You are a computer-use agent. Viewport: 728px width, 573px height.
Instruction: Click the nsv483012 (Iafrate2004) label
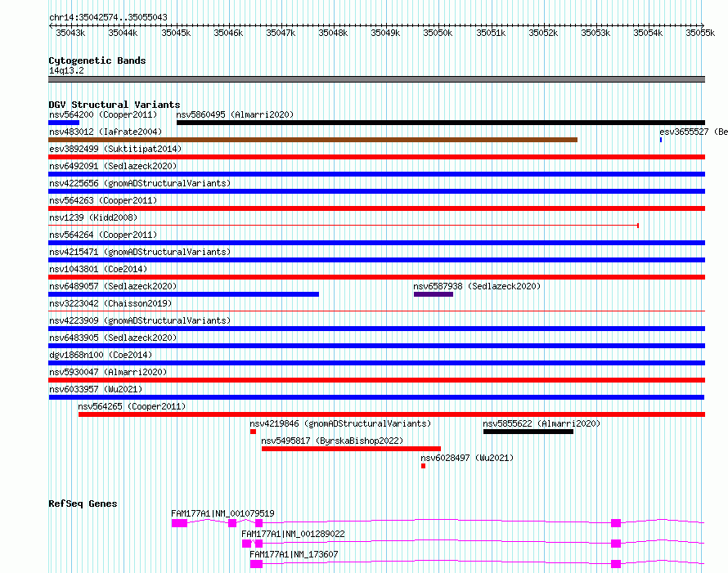[106, 132]
